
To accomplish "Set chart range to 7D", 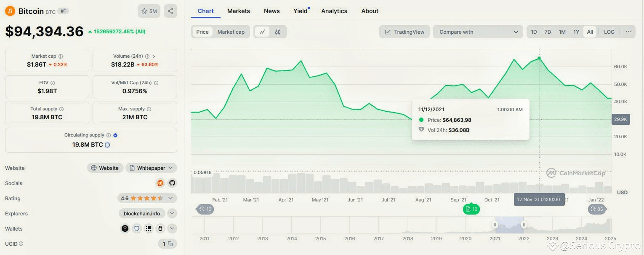I will (x=548, y=32).
